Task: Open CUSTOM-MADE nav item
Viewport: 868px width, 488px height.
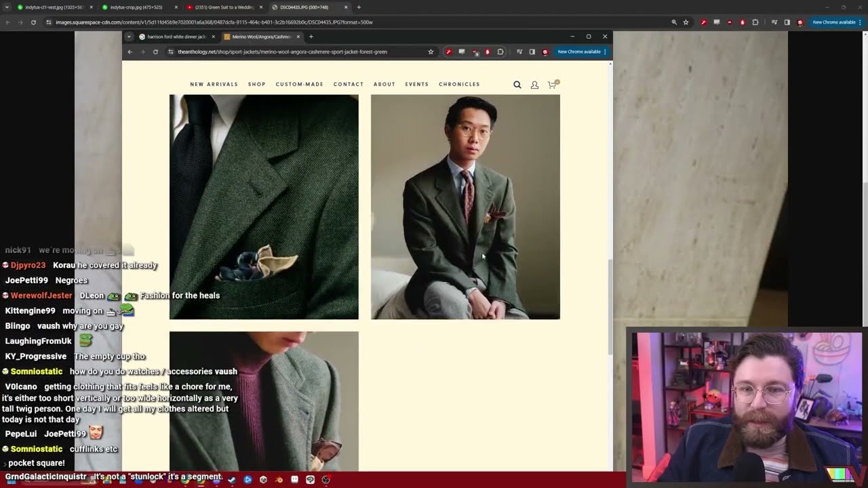Action: pos(300,85)
